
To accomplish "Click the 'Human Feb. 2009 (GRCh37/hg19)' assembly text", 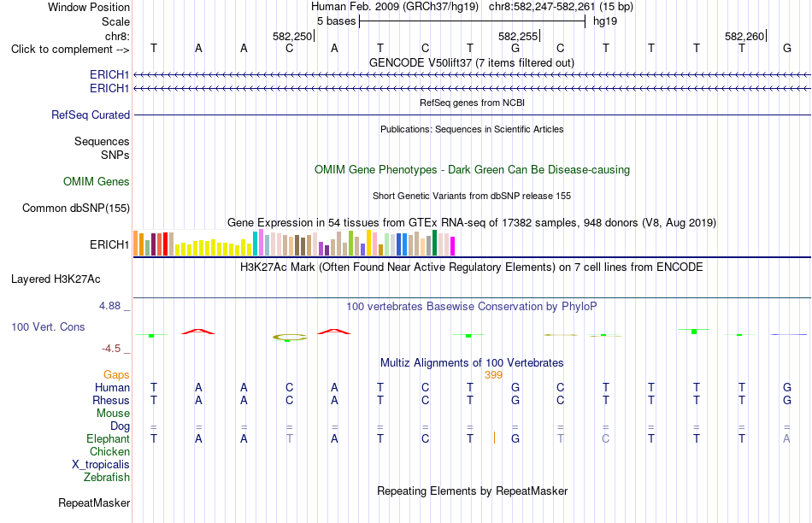I will [x=395, y=7].
